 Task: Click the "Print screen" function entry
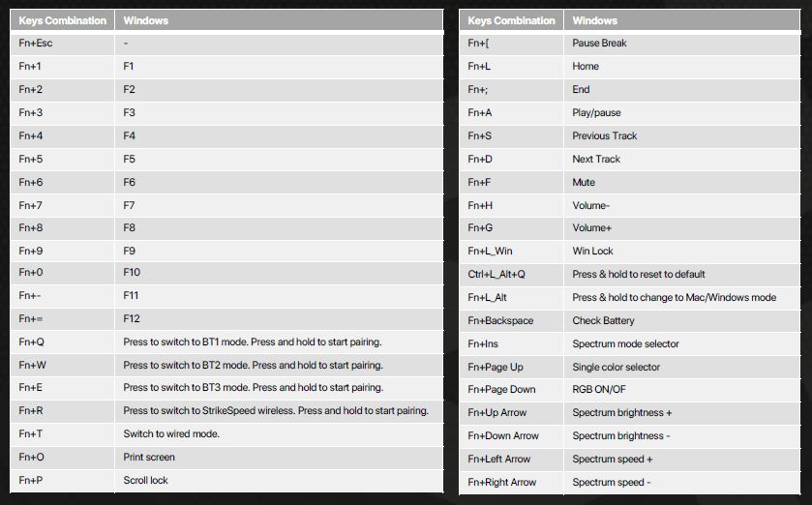[x=149, y=458]
